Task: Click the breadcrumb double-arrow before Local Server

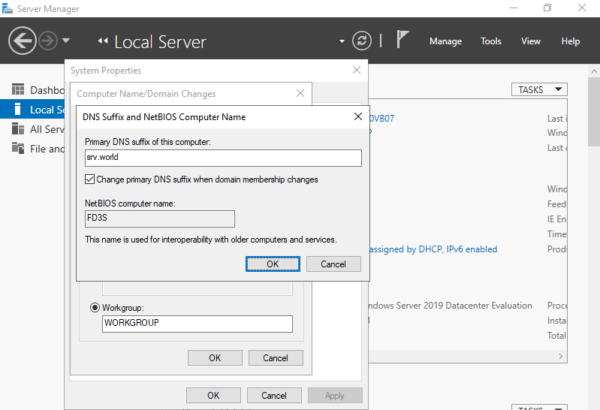Action: tap(103, 41)
